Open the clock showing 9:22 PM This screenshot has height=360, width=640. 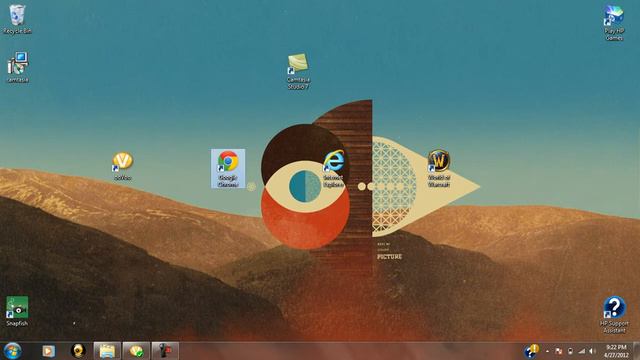[x=616, y=351]
